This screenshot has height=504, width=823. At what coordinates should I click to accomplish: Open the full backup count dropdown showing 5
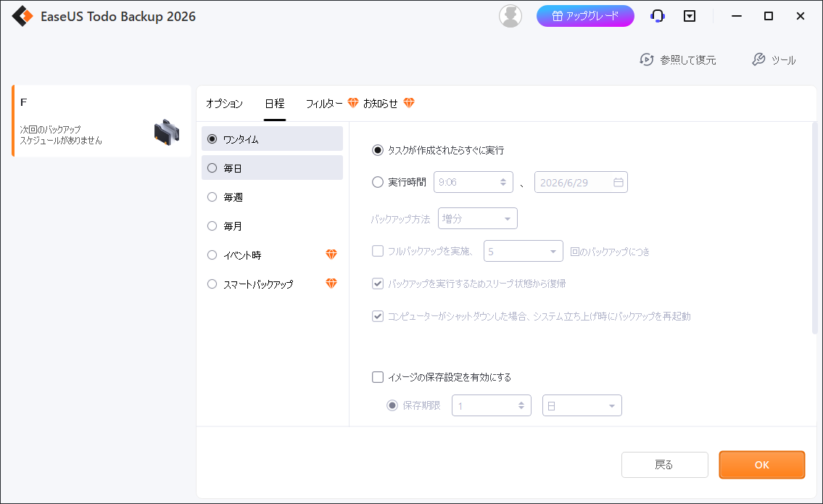[x=524, y=251]
